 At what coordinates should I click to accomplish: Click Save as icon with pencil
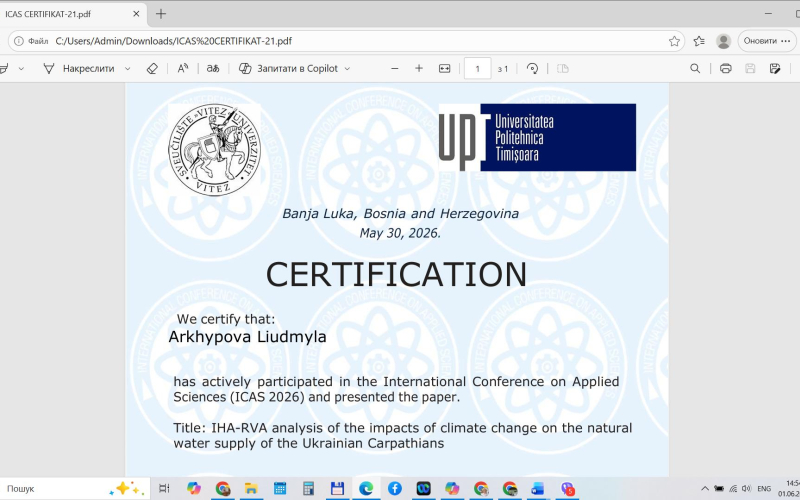click(x=775, y=68)
